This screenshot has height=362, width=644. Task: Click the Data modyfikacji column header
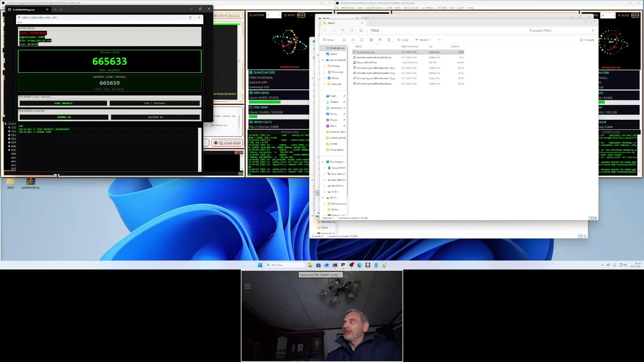(x=410, y=46)
